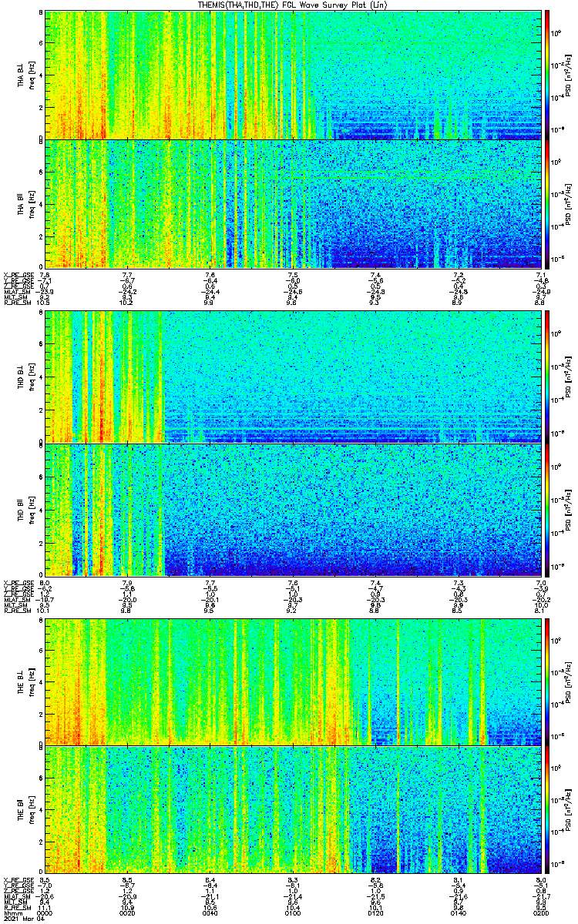Click the 0040 time tick label
Viewport: 578px width, 924px height.
pyautogui.click(x=210, y=912)
